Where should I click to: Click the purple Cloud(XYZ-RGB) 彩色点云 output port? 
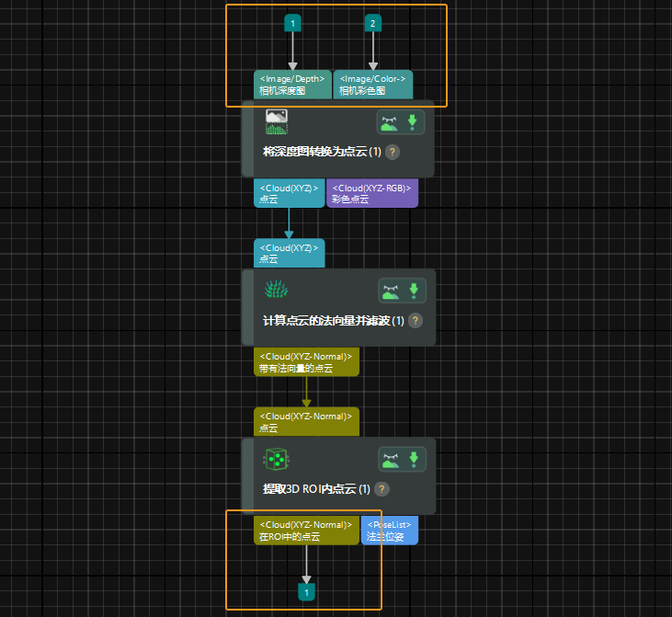[371, 193]
